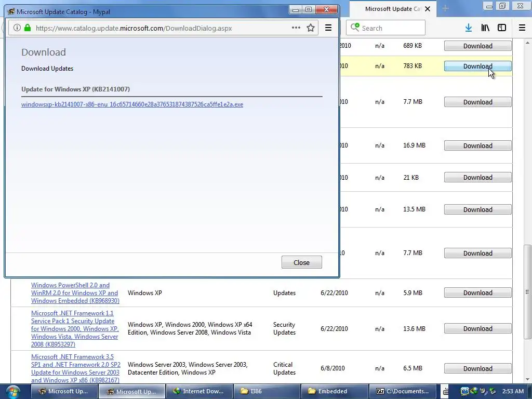Open Windows PowerShell 2.0 and WinRM 2.0 link
Screen dimensions: 532x399
click(x=75, y=293)
